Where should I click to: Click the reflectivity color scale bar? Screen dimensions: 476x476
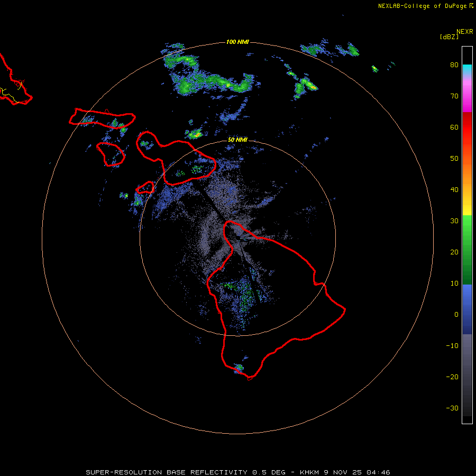point(467,235)
